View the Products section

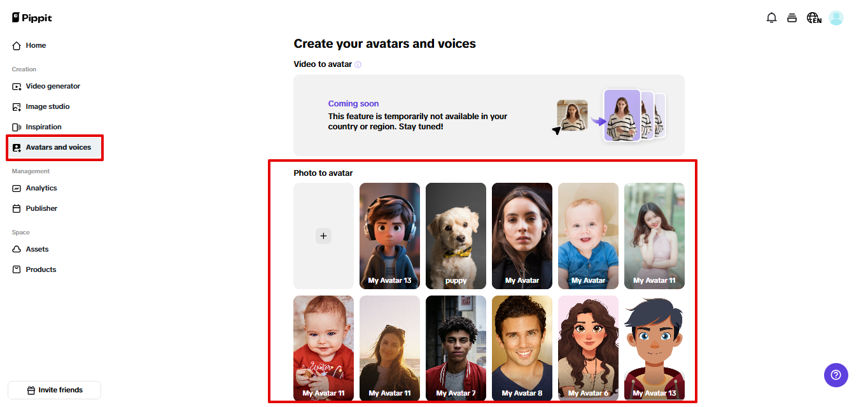pyautogui.click(x=39, y=269)
